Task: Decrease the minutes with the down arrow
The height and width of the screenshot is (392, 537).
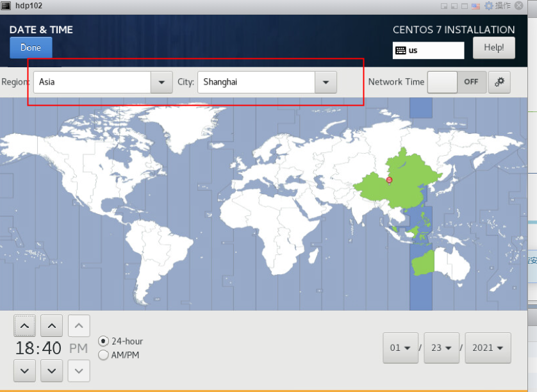Action: (x=52, y=371)
